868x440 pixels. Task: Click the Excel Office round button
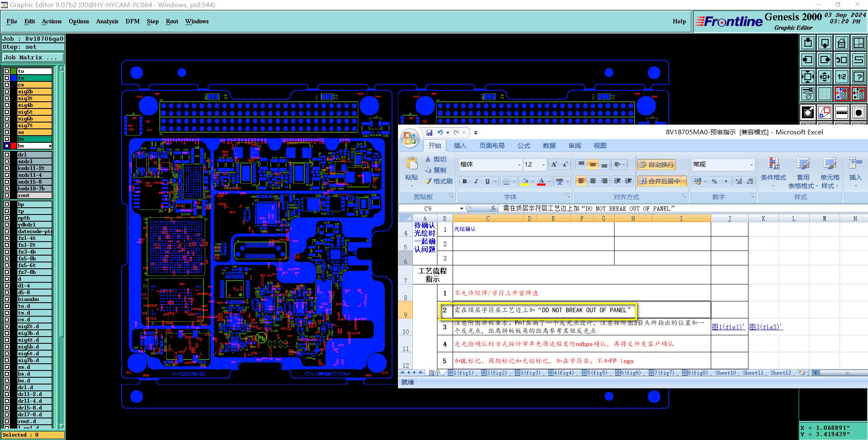click(x=410, y=138)
